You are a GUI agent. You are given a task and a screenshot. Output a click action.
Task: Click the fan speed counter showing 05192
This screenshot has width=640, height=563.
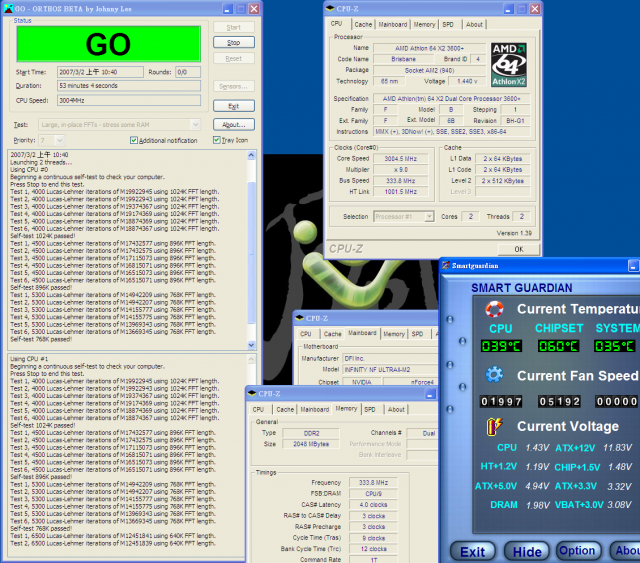click(558, 402)
